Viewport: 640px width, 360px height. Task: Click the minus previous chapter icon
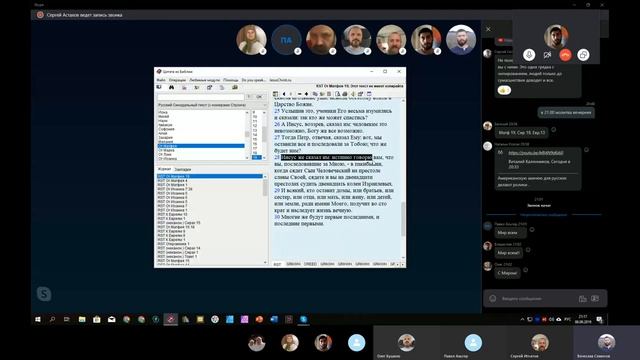click(300, 94)
